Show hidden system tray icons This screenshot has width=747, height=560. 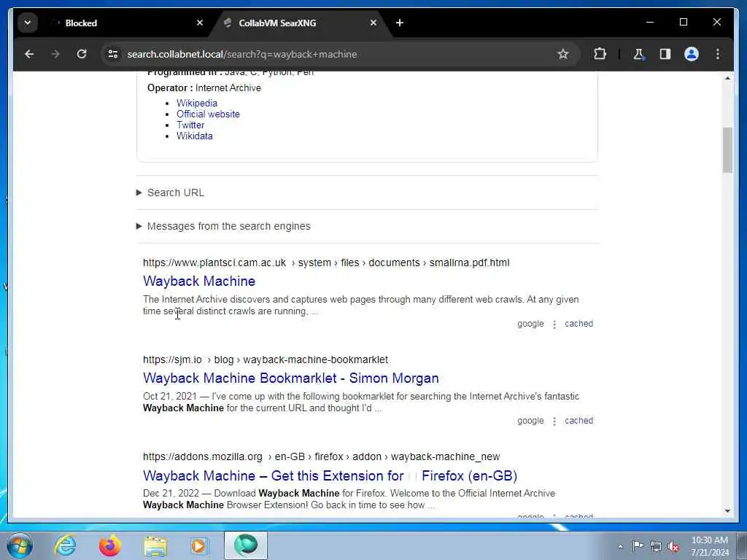[x=620, y=546]
